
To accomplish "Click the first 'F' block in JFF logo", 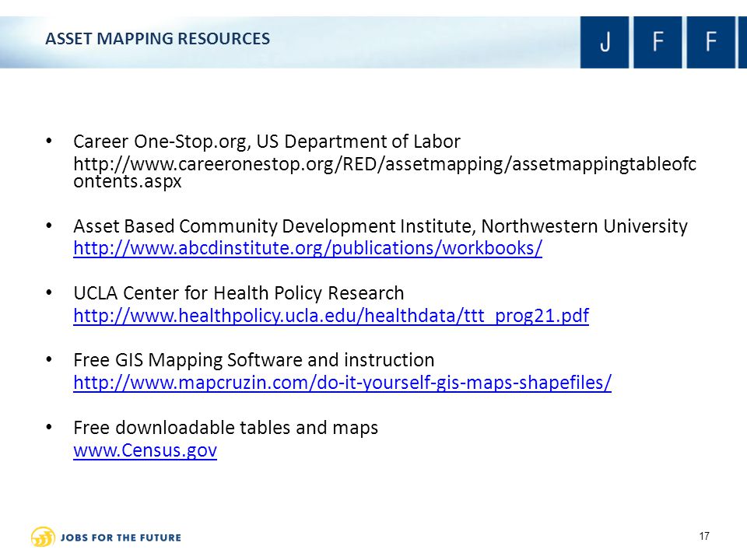I will click(658, 42).
